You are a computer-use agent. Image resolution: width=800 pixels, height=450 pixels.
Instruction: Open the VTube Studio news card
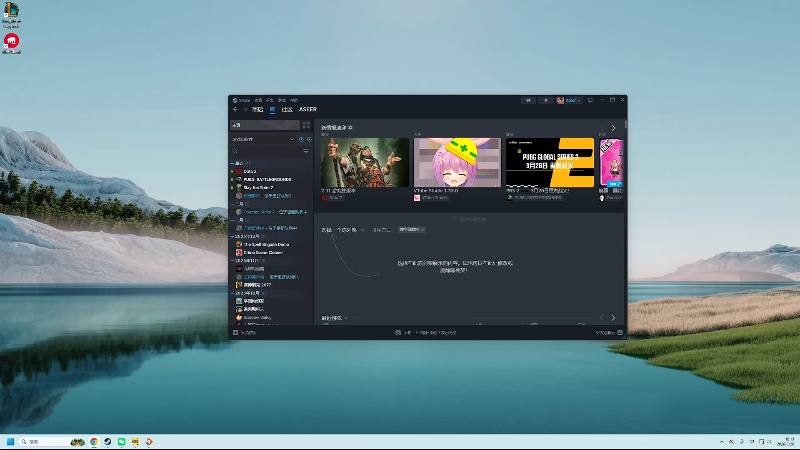(x=457, y=162)
